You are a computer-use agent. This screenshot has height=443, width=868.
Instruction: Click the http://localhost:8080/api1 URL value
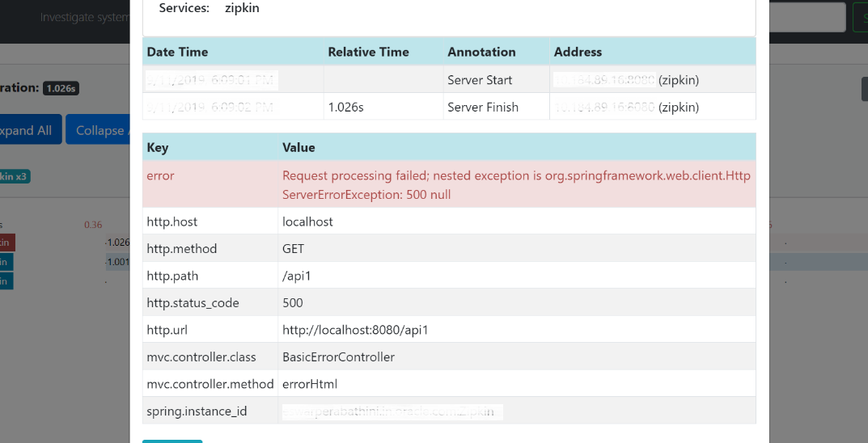(x=355, y=330)
